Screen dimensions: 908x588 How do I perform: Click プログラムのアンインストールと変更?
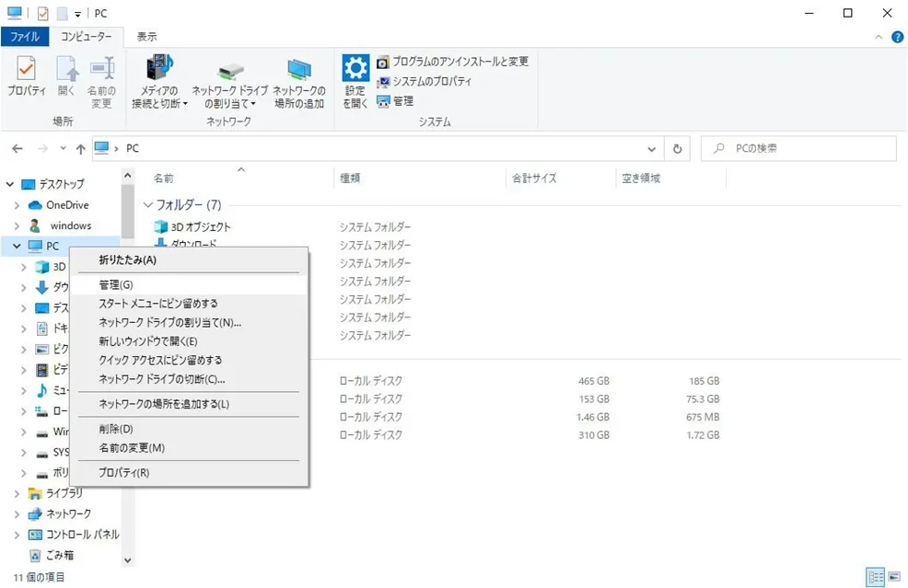[452, 62]
